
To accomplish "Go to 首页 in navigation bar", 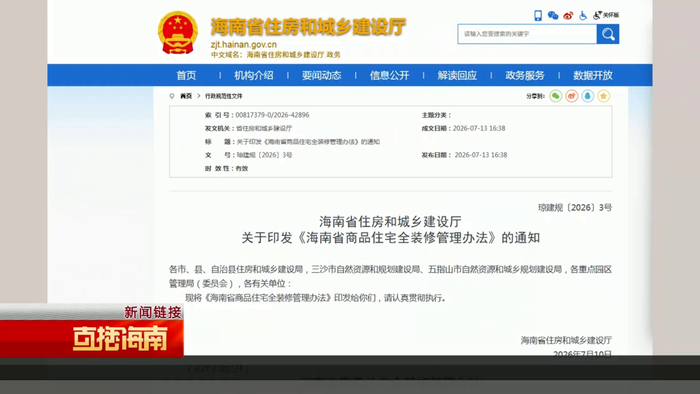I will coord(186,75).
